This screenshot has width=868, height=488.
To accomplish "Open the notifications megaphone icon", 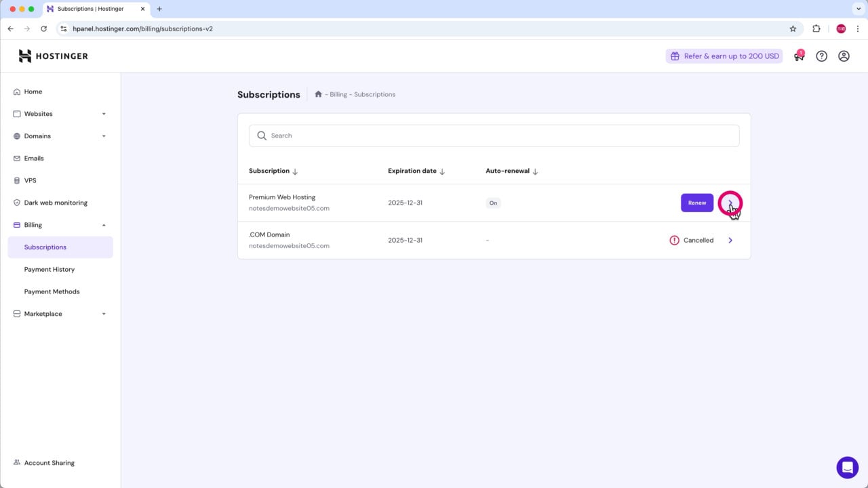I will (x=799, y=56).
